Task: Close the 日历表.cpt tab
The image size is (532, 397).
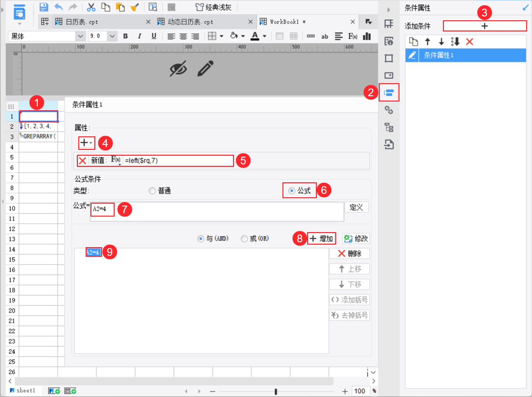Action: pos(148,22)
